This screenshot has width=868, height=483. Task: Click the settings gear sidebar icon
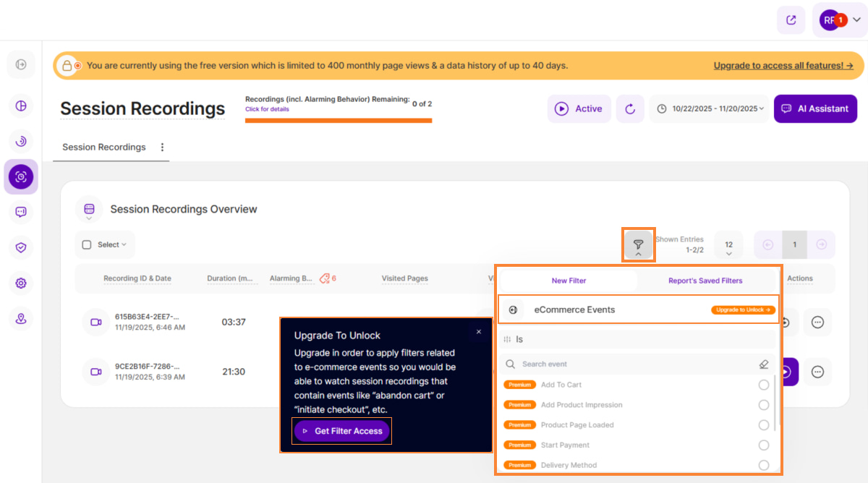coord(21,283)
